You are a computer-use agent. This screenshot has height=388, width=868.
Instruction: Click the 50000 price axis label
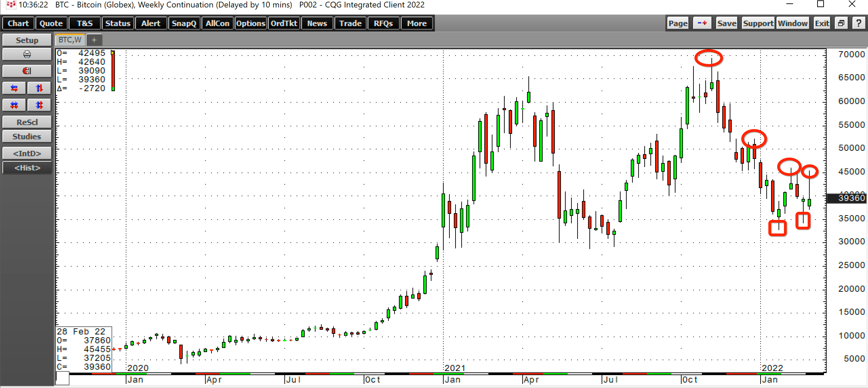851,148
